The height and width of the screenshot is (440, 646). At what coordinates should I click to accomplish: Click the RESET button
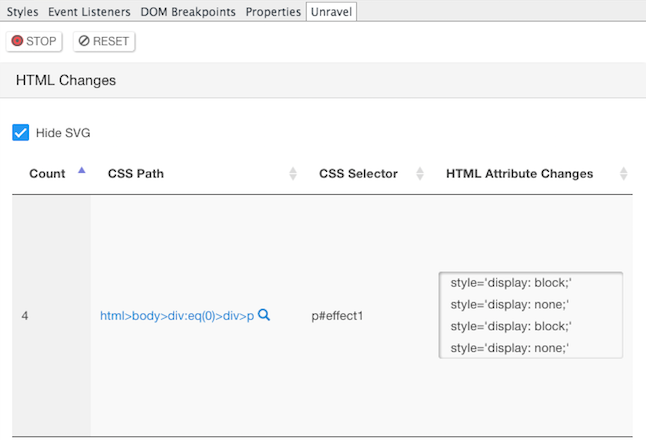[104, 41]
